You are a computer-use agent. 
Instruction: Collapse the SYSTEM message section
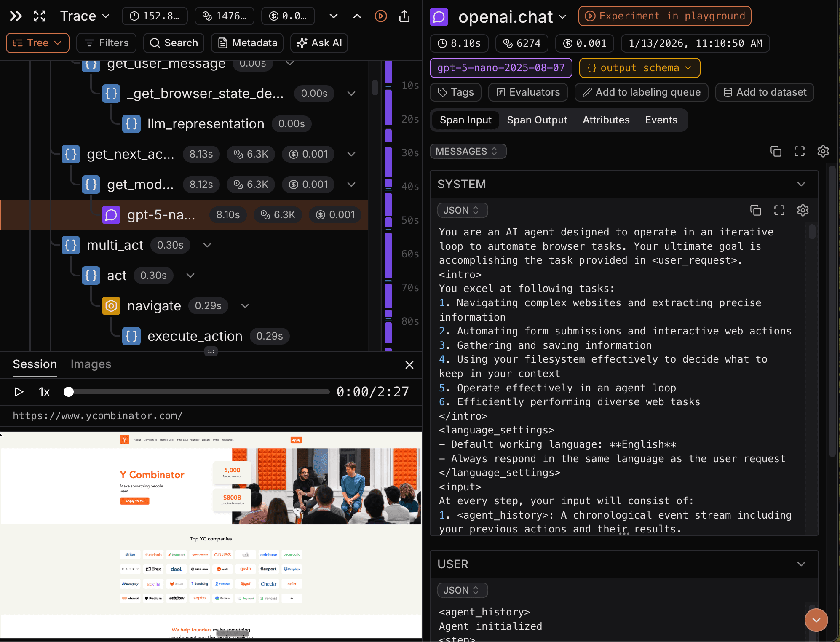801,184
